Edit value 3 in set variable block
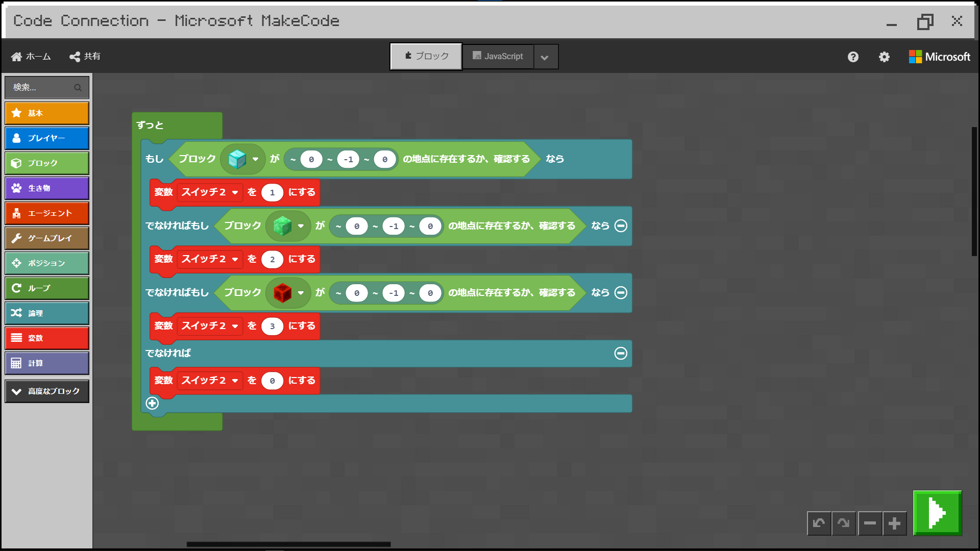Viewport: 980px width, 551px height. [x=272, y=326]
